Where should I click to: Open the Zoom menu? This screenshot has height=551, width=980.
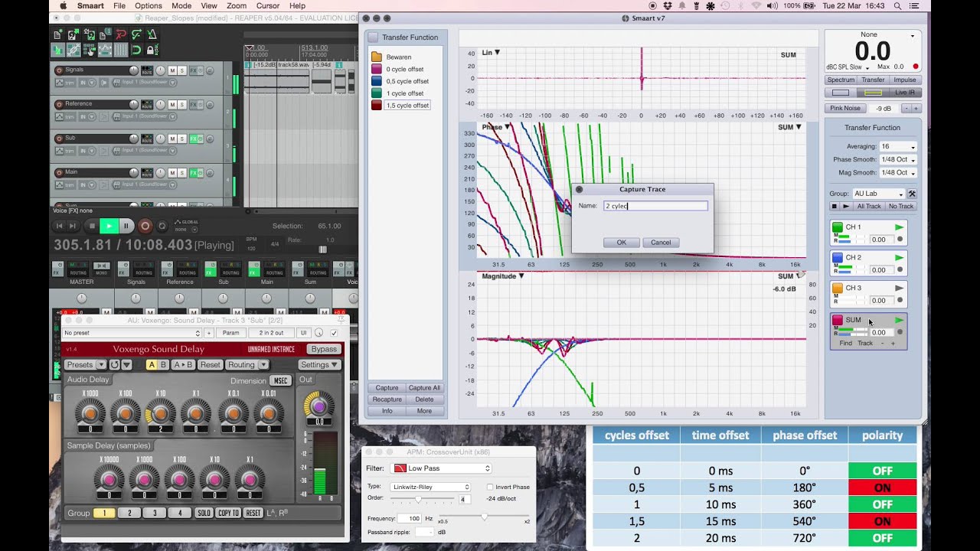[237, 5]
